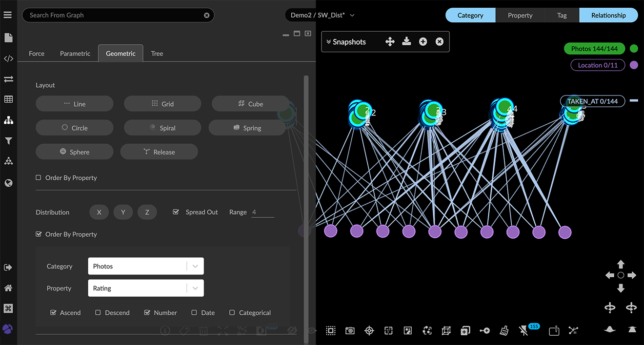Click the unpin icon with 155 badge
Viewport: 644px width, 345px height.
524,331
